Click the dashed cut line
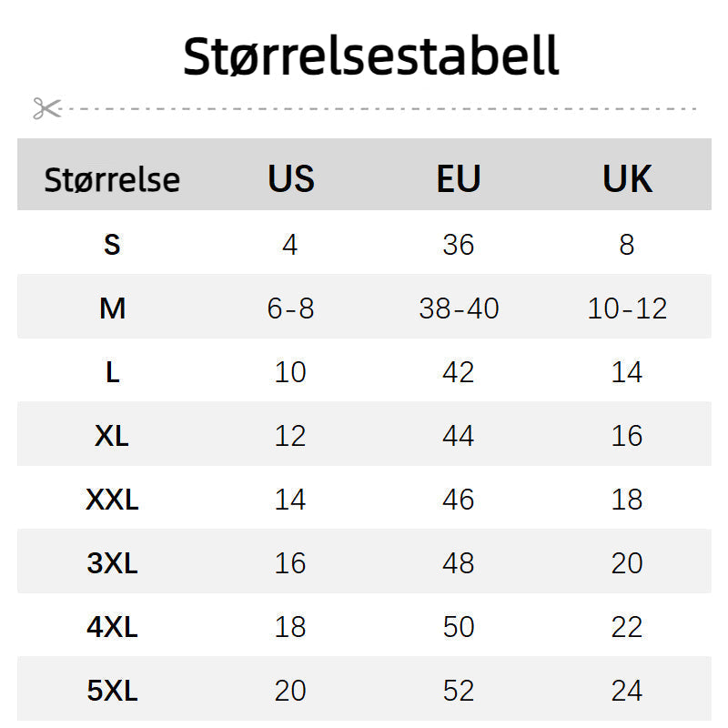728x728 pixels. click(382, 108)
